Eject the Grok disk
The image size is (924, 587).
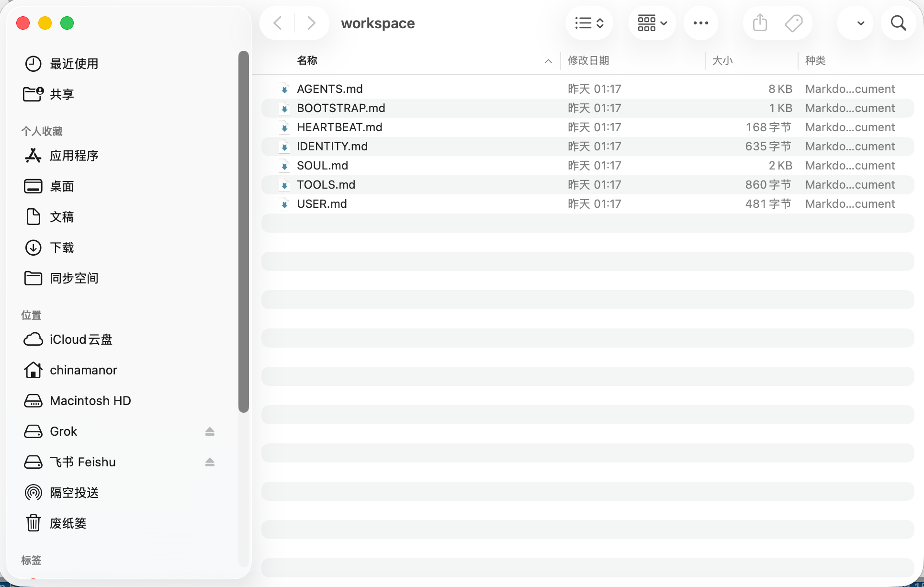point(210,431)
